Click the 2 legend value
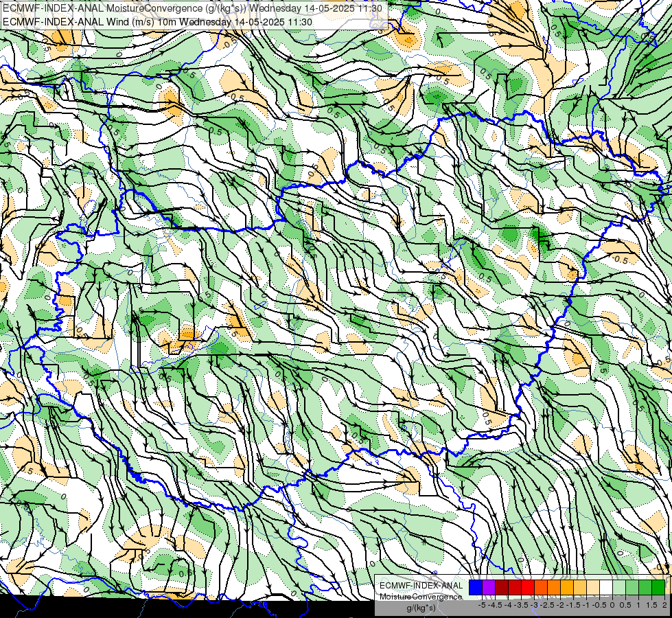This screenshot has width=672, height=618. coord(664,605)
